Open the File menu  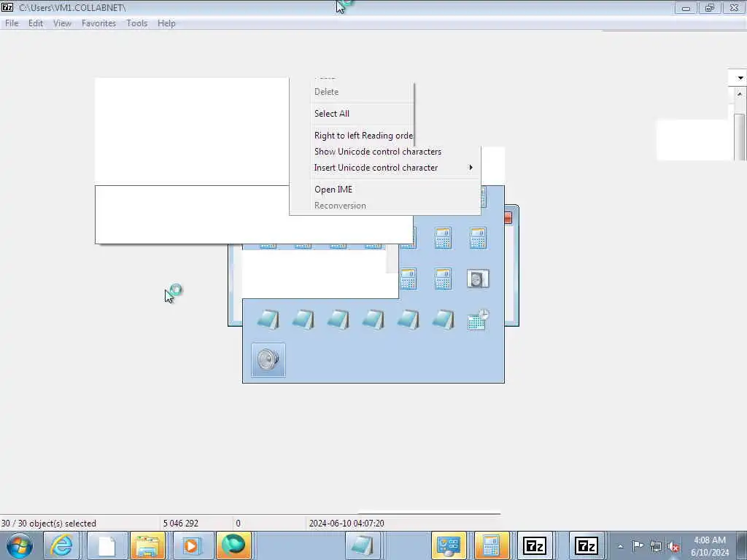pyautogui.click(x=12, y=23)
